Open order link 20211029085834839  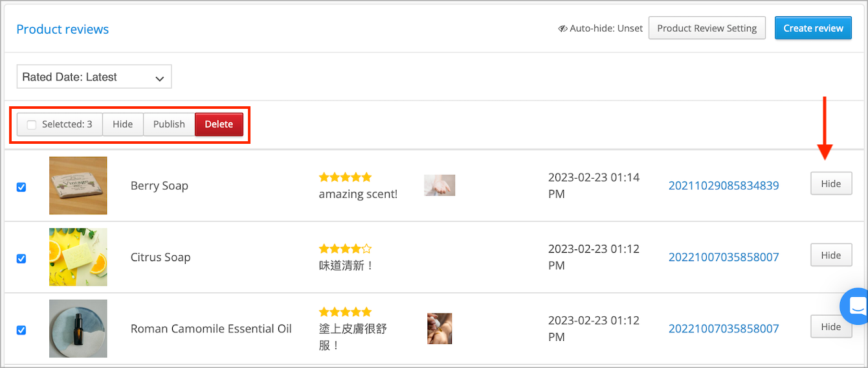724,186
